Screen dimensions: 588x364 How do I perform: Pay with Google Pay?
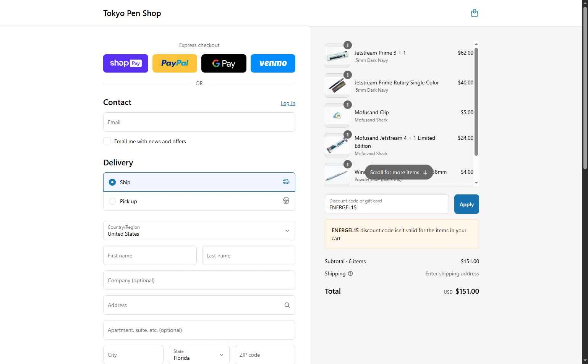point(224,63)
